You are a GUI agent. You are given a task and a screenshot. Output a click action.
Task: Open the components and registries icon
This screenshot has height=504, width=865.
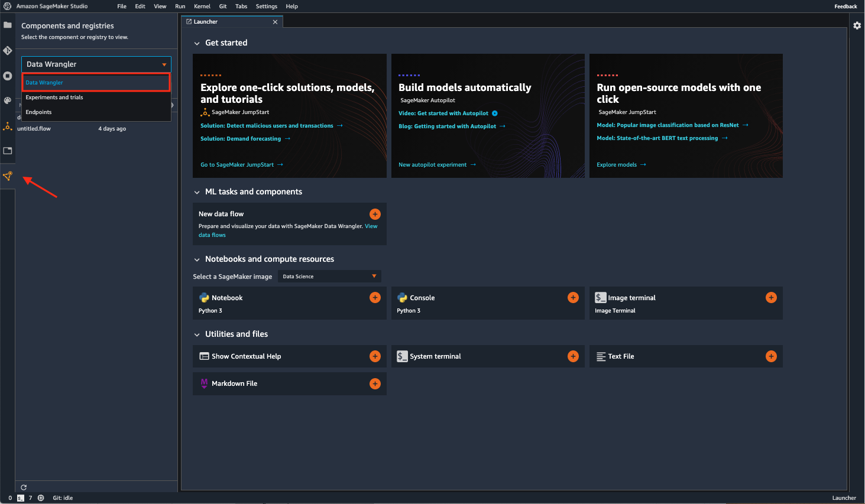(x=8, y=176)
